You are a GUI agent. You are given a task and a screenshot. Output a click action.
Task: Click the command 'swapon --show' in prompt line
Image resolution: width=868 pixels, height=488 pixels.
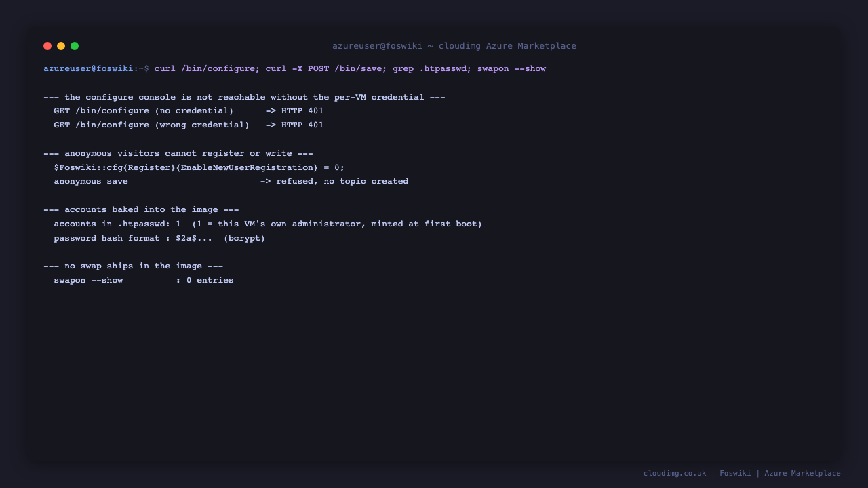coord(511,68)
